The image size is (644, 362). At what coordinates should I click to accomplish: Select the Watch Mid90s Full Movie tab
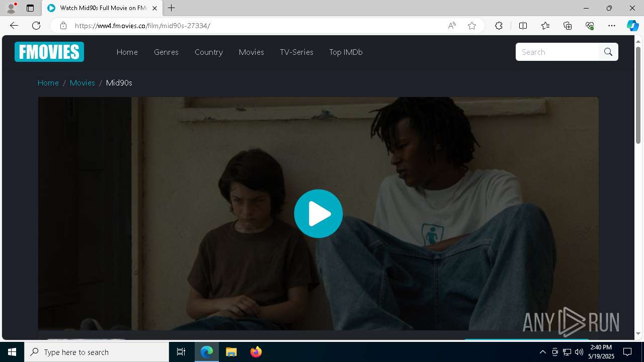tap(102, 8)
